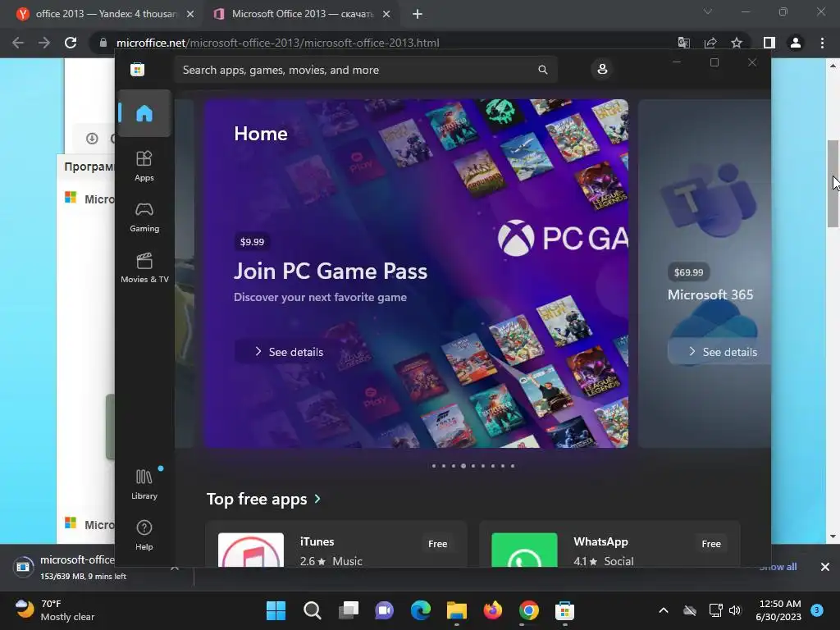Click See details for PC Game Pass
840x630 pixels.
pos(290,352)
